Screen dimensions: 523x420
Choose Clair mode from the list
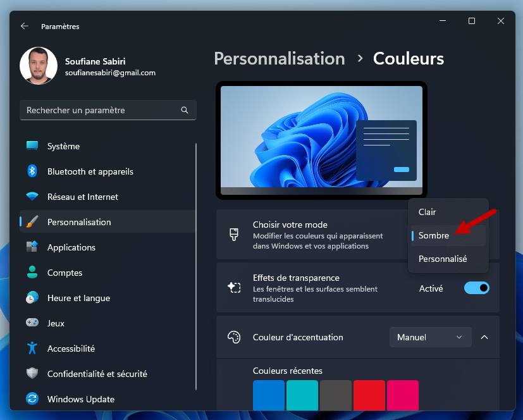[448, 212]
